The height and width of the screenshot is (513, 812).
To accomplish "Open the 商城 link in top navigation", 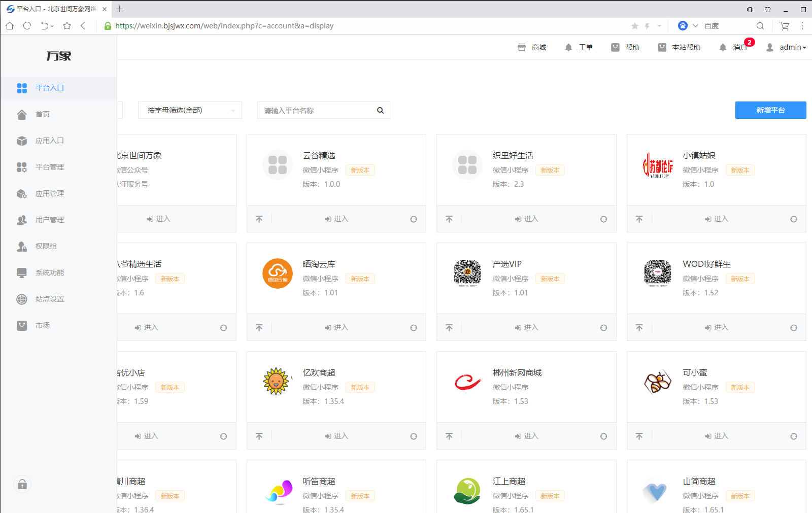I will tap(532, 47).
